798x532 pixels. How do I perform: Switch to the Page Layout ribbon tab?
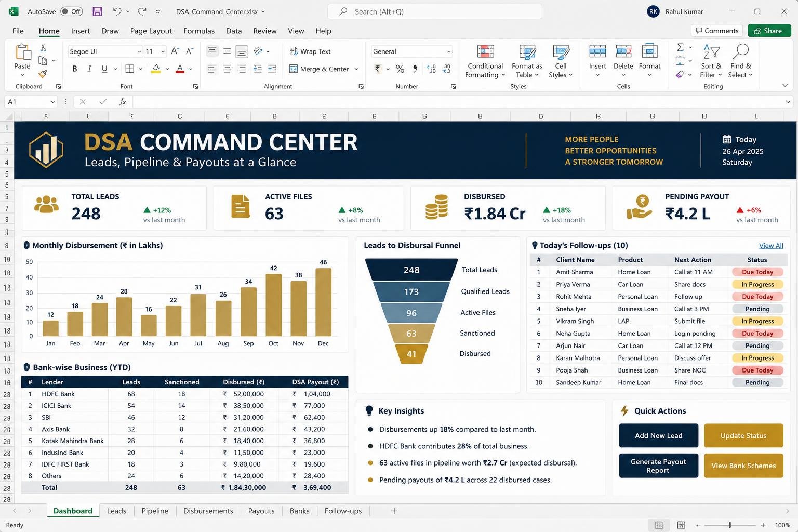(x=151, y=31)
